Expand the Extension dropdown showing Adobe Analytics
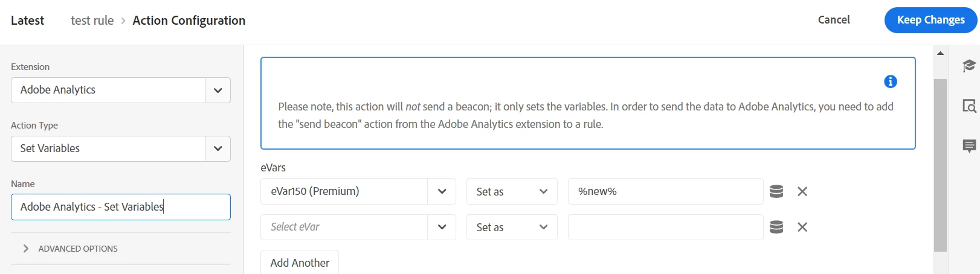This screenshot has height=274, width=980. (x=218, y=91)
